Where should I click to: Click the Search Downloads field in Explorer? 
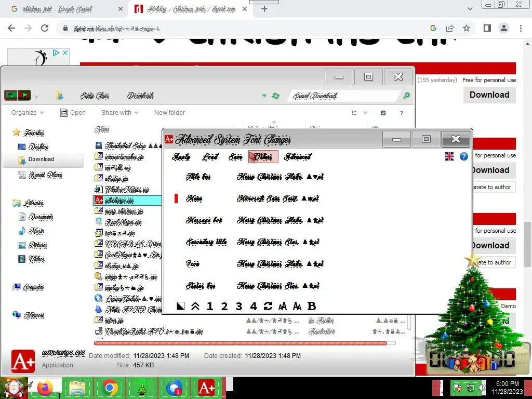tap(344, 96)
